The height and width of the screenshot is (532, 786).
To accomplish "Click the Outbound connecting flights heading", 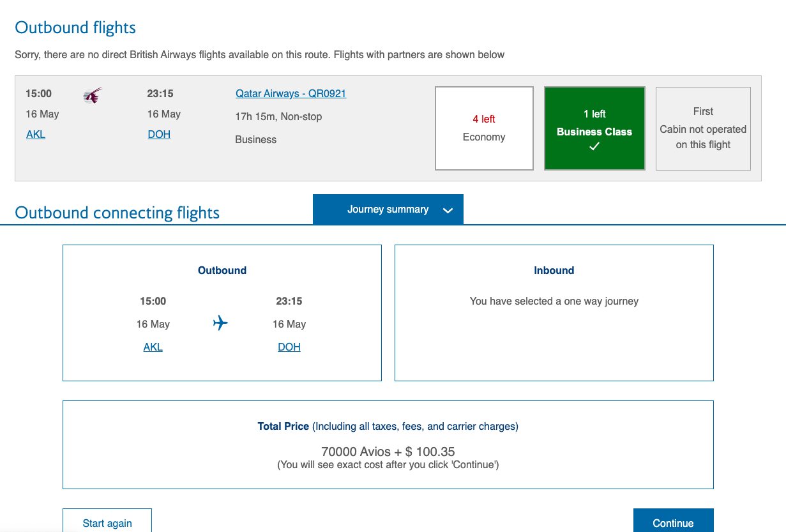I will click(x=117, y=213).
